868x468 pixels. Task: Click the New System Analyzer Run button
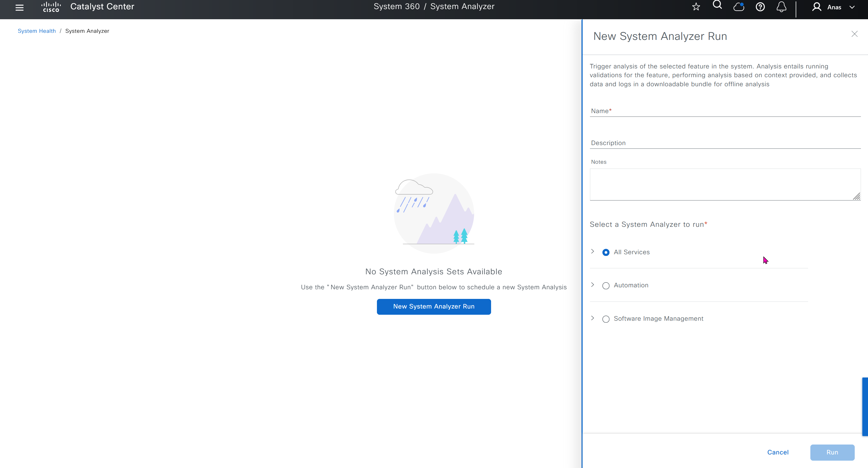pyautogui.click(x=434, y=307)
